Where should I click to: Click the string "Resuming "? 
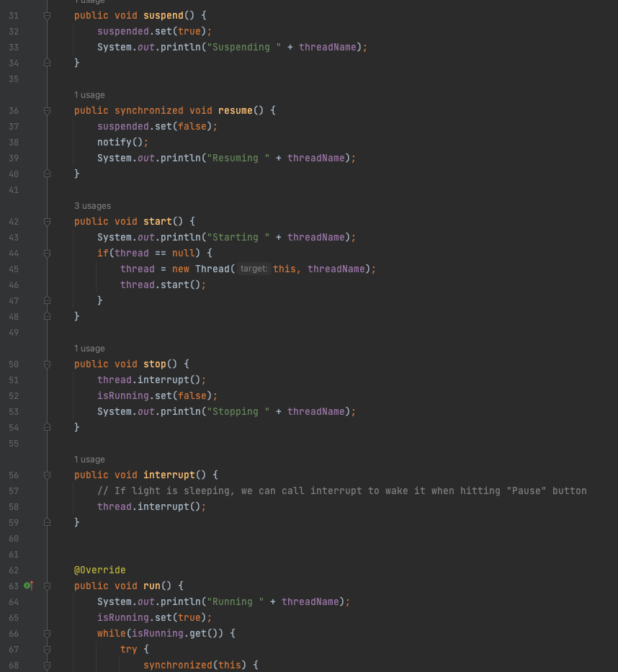(x=238, y=158)
